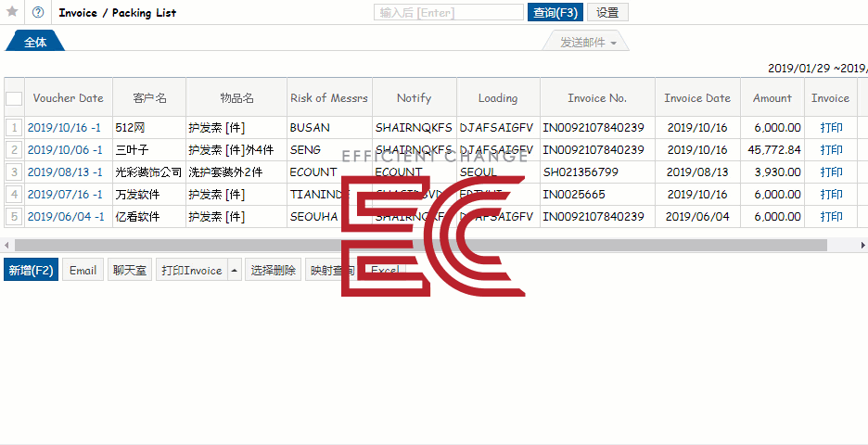This screenshot has width=868, height=445.
Task: Select row 3 number box
Action: coord(15,172)
